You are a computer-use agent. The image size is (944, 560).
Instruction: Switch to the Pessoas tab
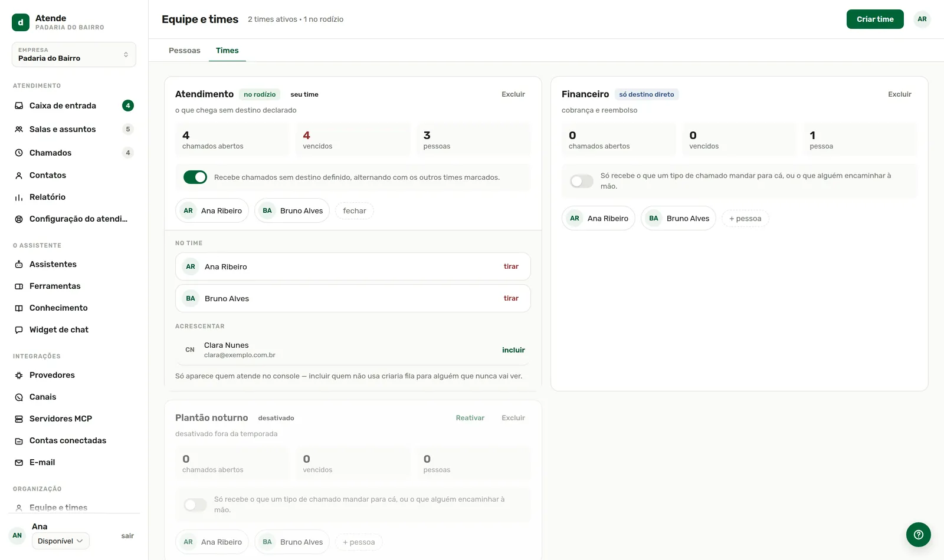[x=185, y=51]
